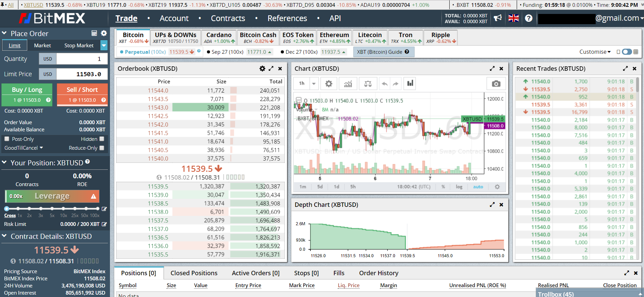The width and height of the screenshot is (644, 297).
Task: Toggle the layout switch next to Customise
Action: 627,52
